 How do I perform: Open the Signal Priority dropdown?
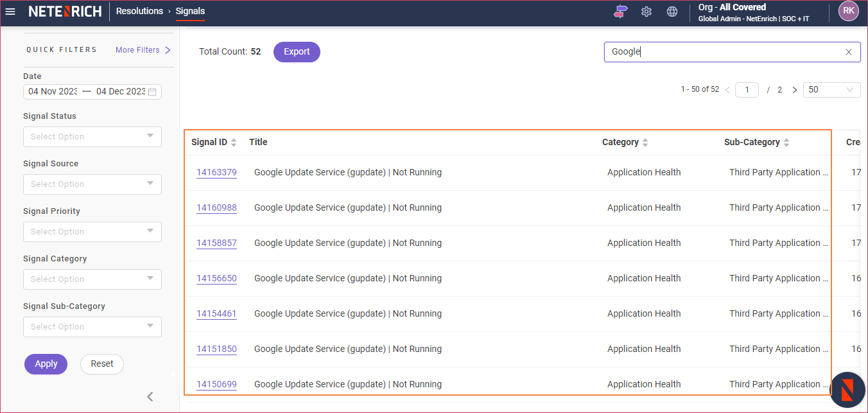click(92, 232)
